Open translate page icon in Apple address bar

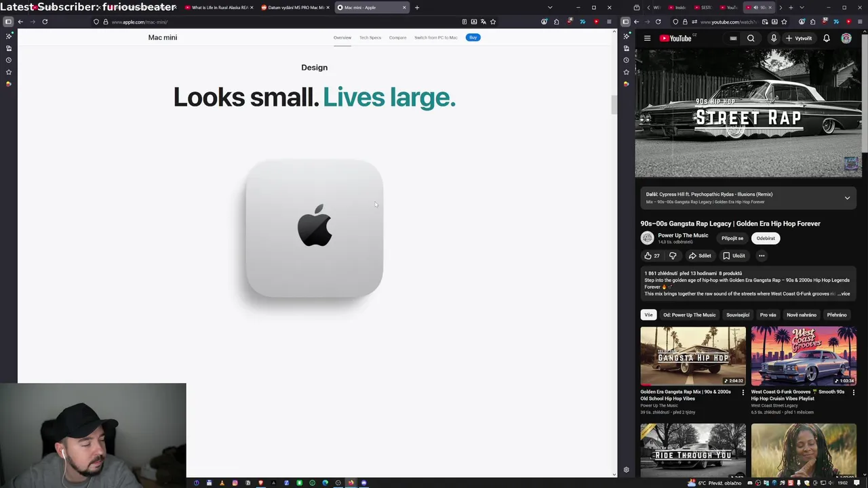tap(484, 22)
